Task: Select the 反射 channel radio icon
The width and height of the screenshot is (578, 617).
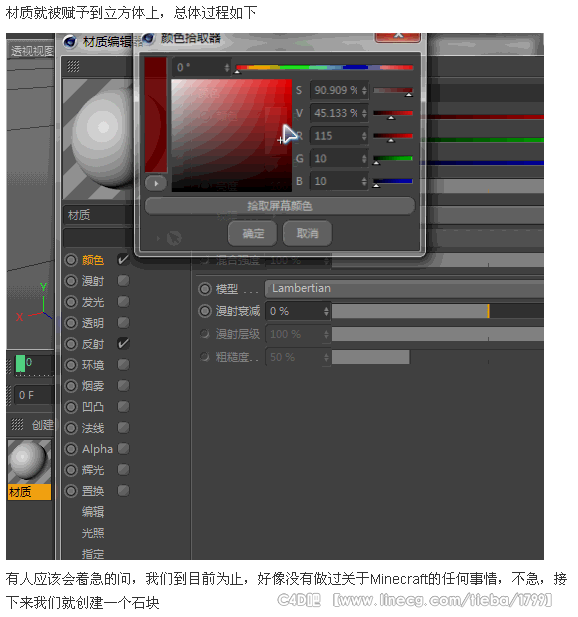Action: pos(71,344)
